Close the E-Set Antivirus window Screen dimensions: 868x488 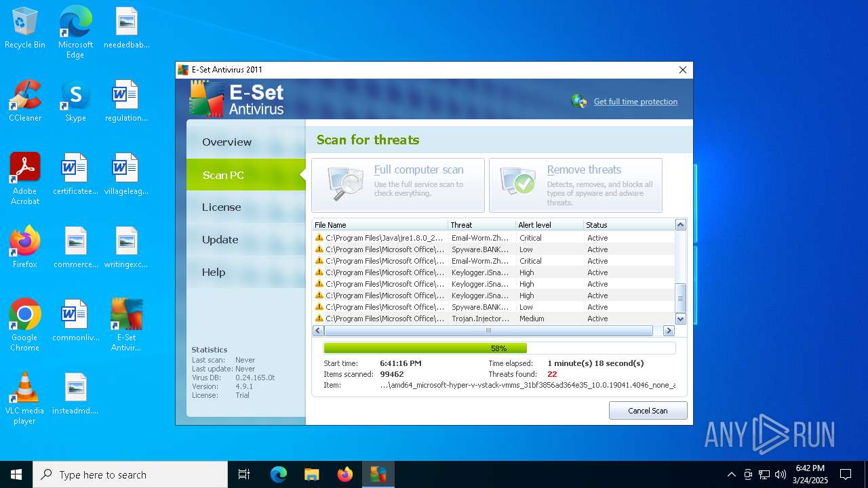point(683,70)
